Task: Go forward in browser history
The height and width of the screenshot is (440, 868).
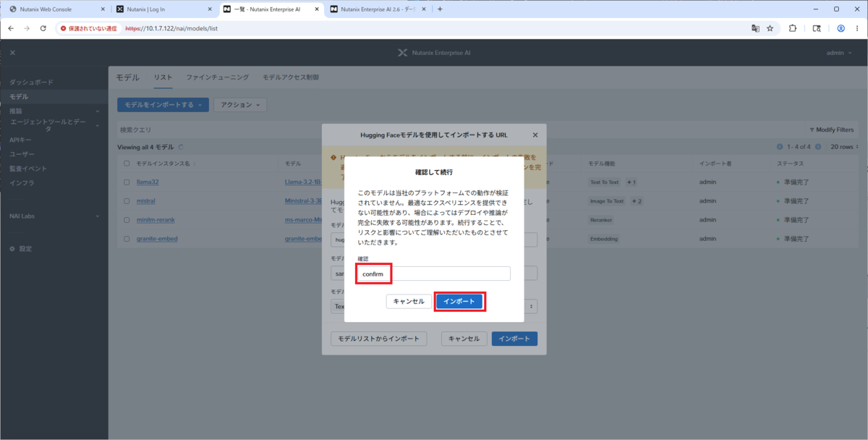Action: [27, 28]
